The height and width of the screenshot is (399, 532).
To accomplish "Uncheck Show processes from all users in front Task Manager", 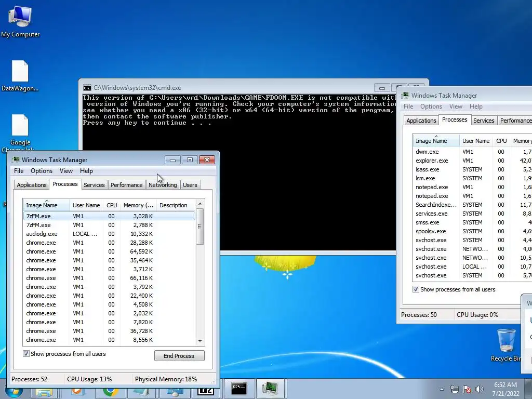I will pyautogui.click(x=26, y=353).
